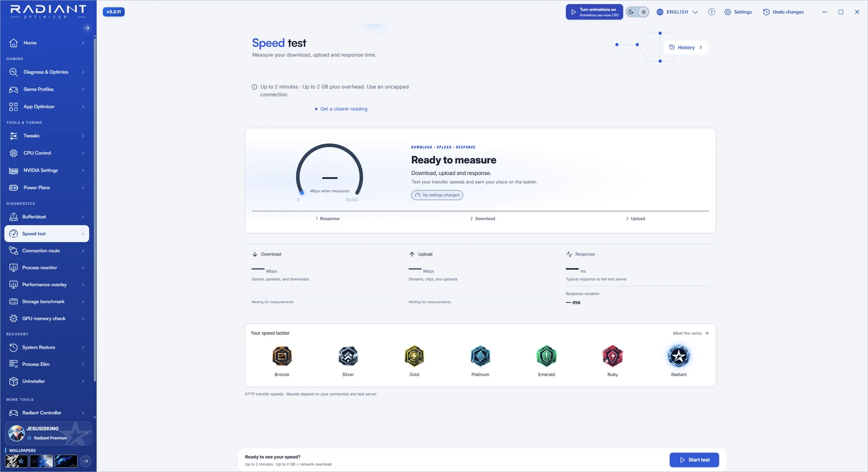Click the NVIDIA Settings card icon
Viewport: 868px width, 472px height.
[14, 170]
